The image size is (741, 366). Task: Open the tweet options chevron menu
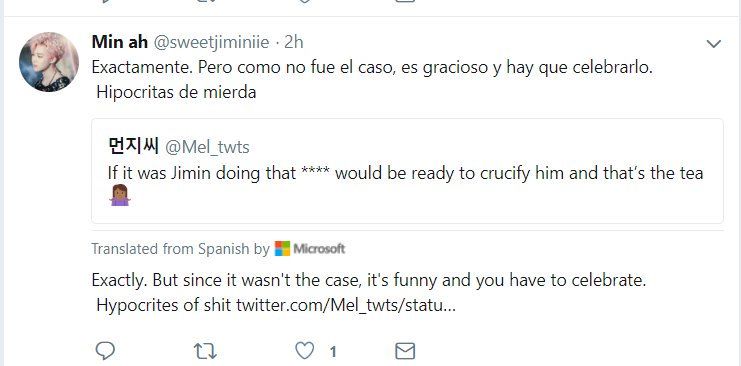point(713,44)
